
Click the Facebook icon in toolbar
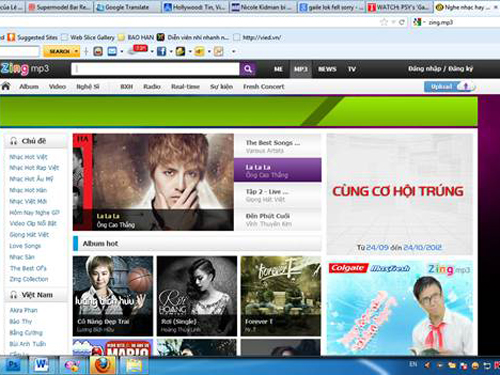(161, 51)
